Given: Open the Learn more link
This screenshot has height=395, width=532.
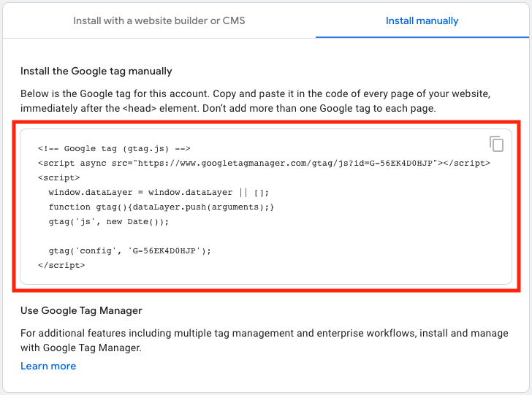Looking at the screenshot, I should coord(48,366).
